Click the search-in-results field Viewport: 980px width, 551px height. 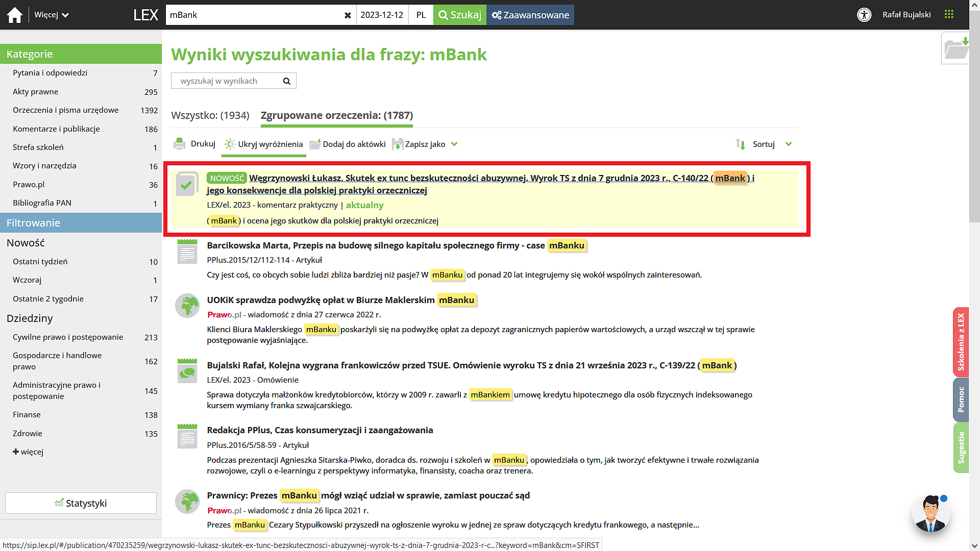point(227,81)
